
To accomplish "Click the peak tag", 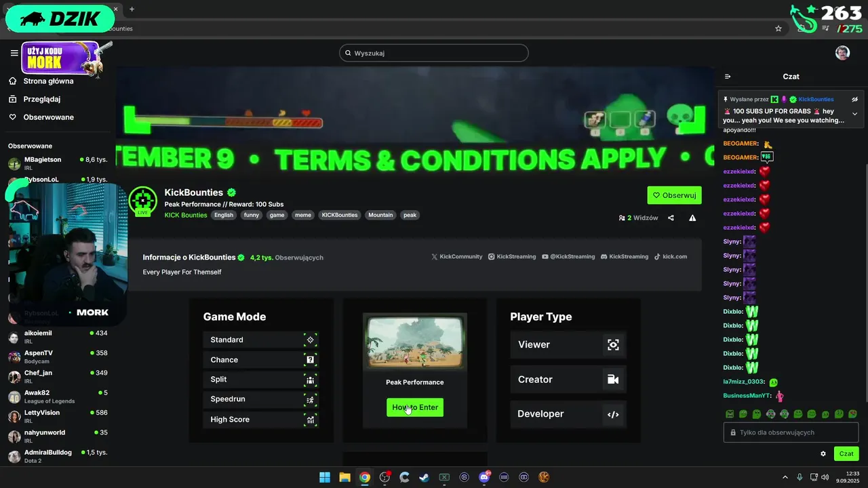I will 410,215.
